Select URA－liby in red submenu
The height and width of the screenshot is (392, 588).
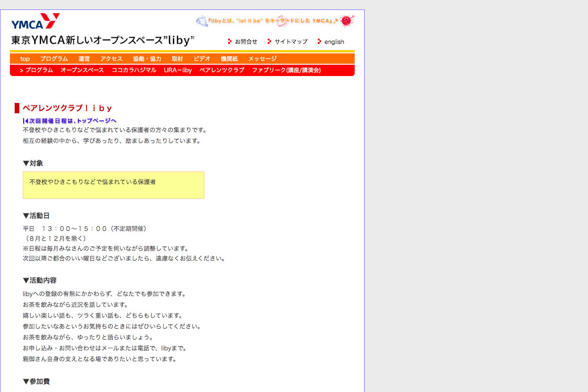click(178, 70)
